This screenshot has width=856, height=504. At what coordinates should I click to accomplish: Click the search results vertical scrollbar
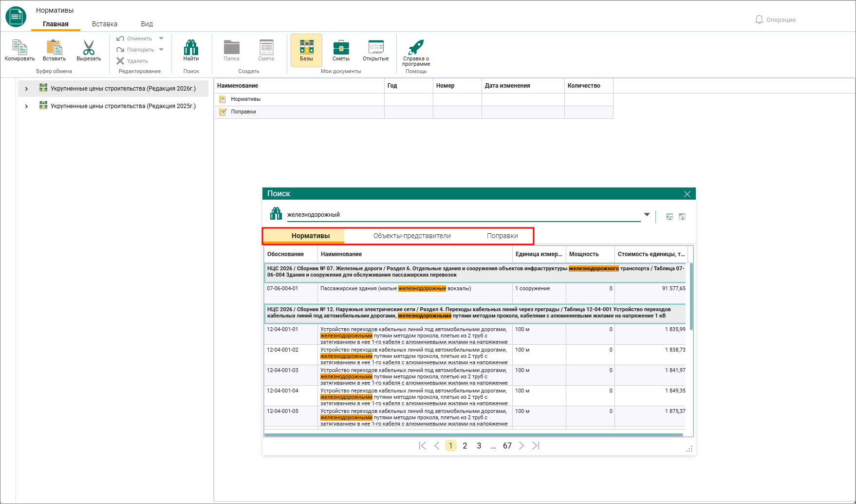tap(691, 341)
